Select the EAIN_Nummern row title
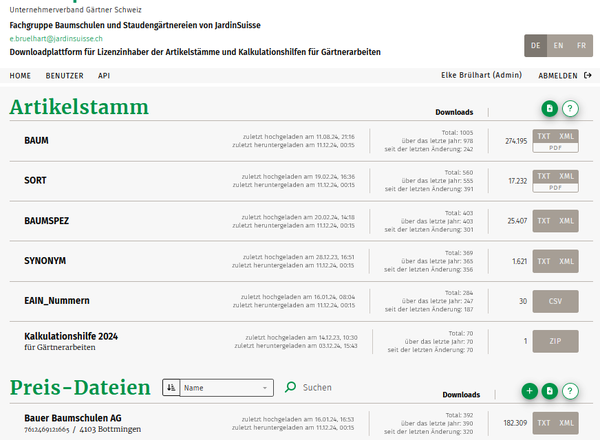This screenshot has width=600, height=440. click(x=57, y=301)
